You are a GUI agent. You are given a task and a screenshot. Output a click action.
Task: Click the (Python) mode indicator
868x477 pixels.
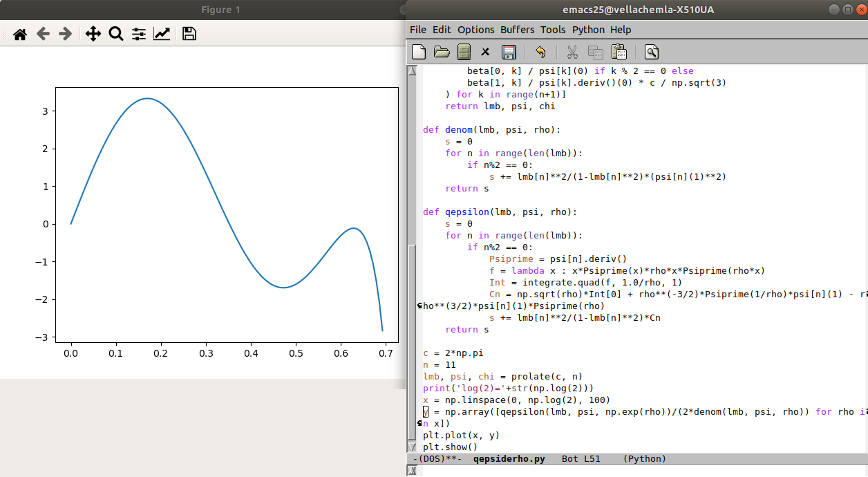644,459
